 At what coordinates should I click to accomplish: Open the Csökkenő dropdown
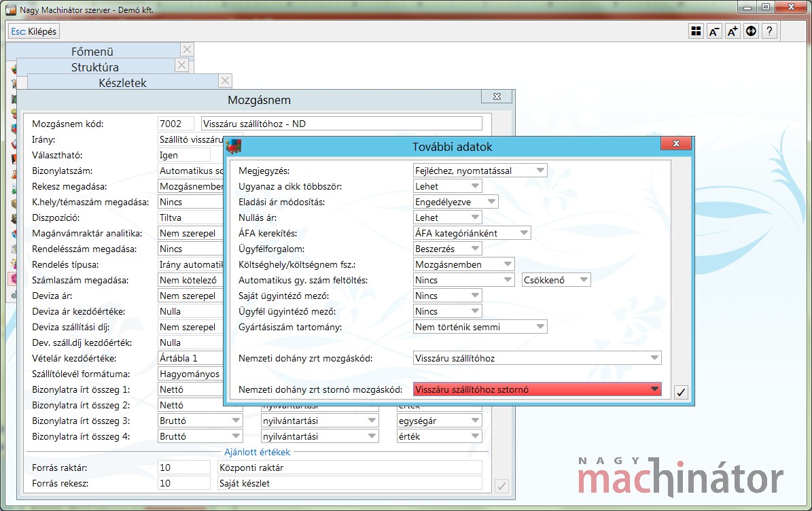tap(557, 280)
